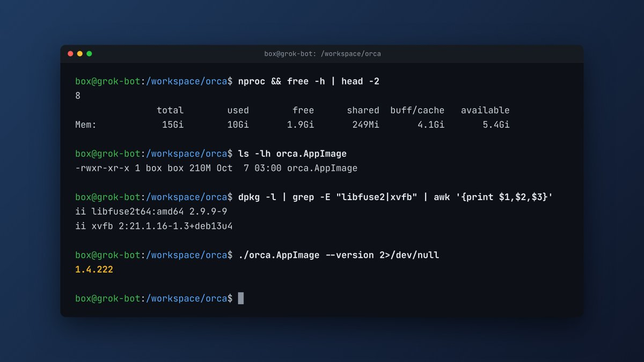Select the used memory value "10Gi"

pos(238,125)
